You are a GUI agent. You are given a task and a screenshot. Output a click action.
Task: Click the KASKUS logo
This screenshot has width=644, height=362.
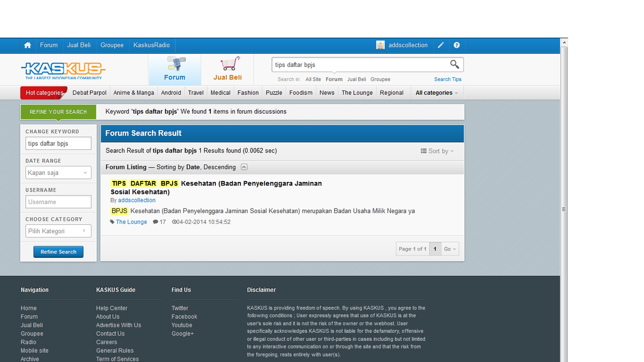tap(63, 70)
